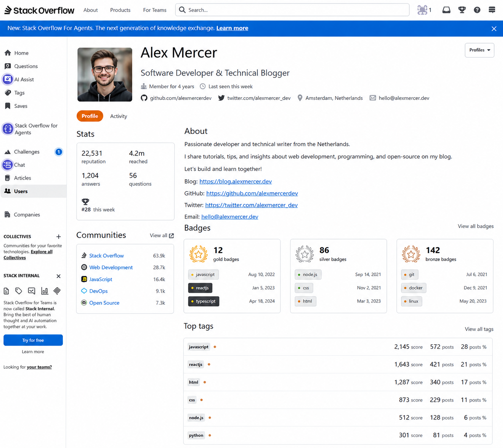Click View all tags
The width and height of the screenshot is (503, 448).
click(479, 329)
